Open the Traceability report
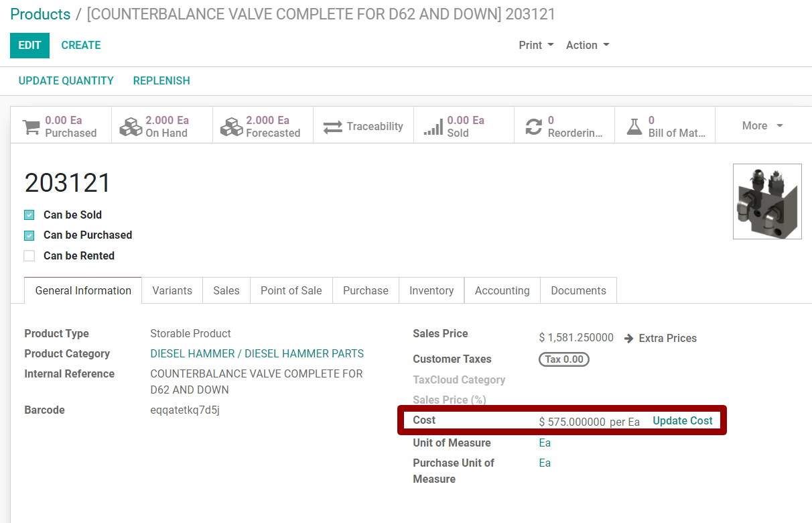 [x=362, y=125]
